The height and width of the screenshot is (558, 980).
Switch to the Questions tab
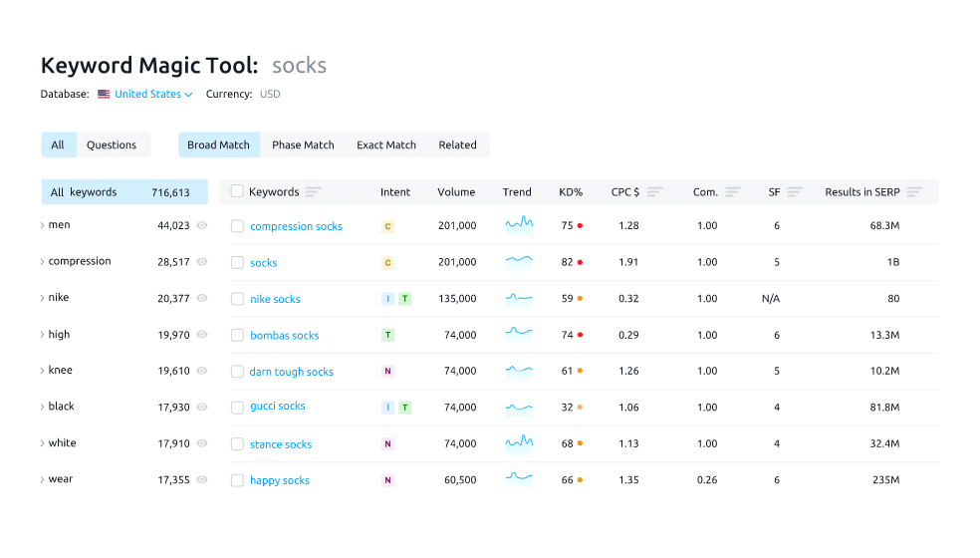click(x=112, y=145)
